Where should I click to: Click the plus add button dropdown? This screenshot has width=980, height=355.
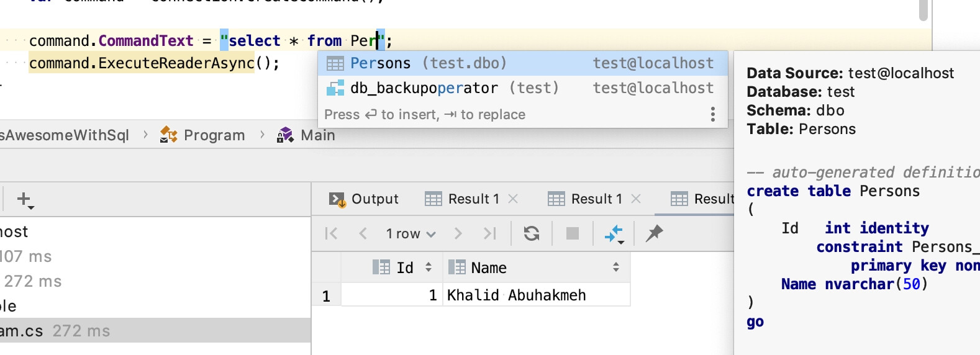point(25,200)
